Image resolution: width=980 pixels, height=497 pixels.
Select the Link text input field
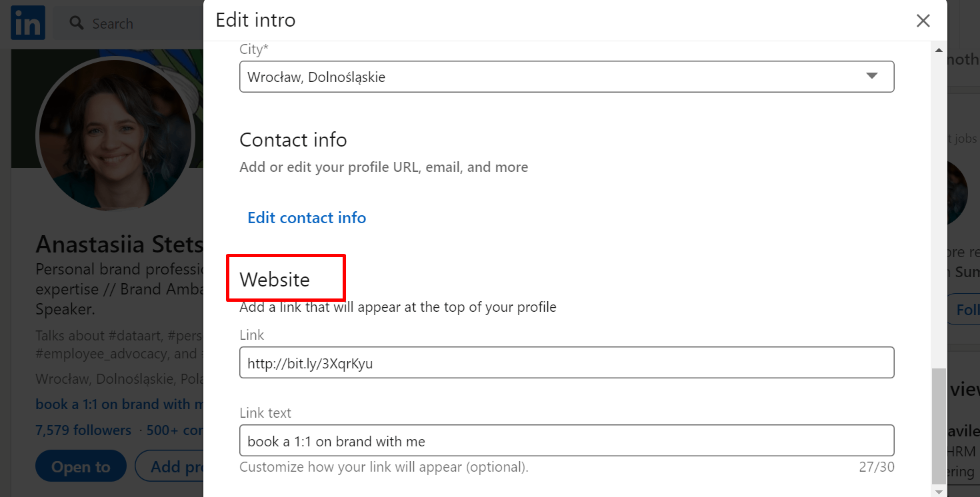(567, 440)
